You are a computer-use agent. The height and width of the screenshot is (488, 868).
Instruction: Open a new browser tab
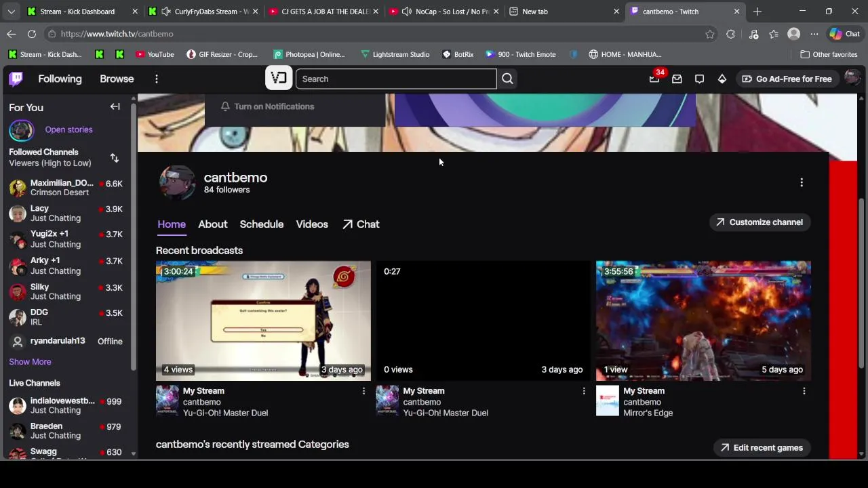tap(757, 12)
